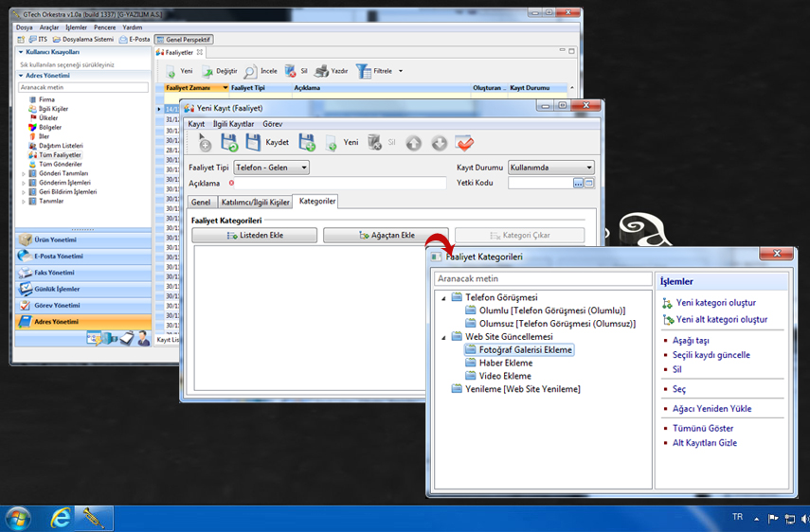The image size is (810, 532).
Task: Open the İlgili Kayıtlar menu
Action: 233,124
